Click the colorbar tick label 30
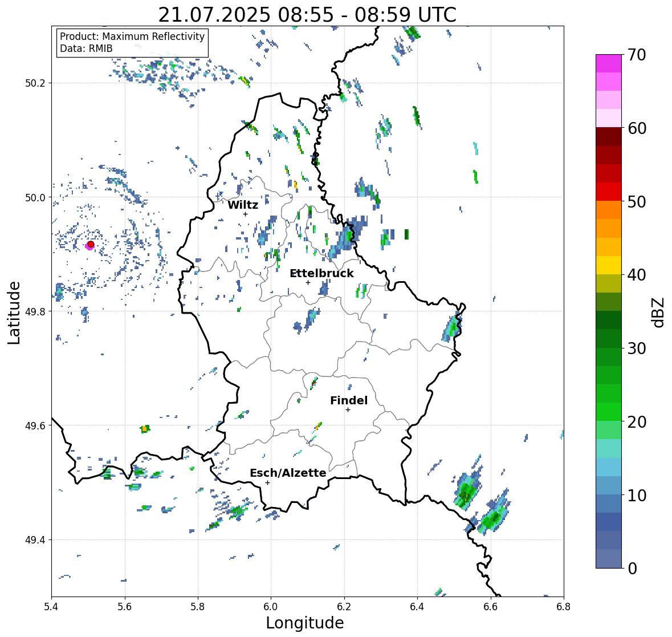Image resolution: width=672 pixels, height=637 pixels. coord(637,348)
